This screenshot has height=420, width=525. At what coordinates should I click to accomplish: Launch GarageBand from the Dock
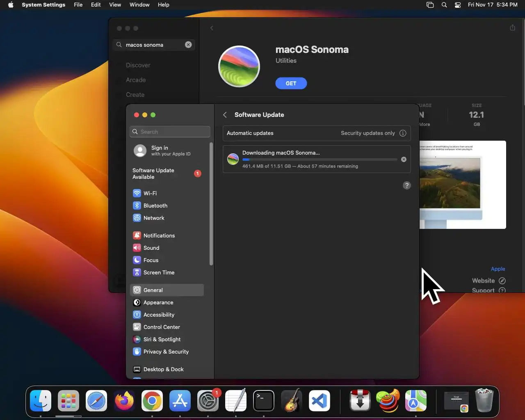(x=292, y=401)
